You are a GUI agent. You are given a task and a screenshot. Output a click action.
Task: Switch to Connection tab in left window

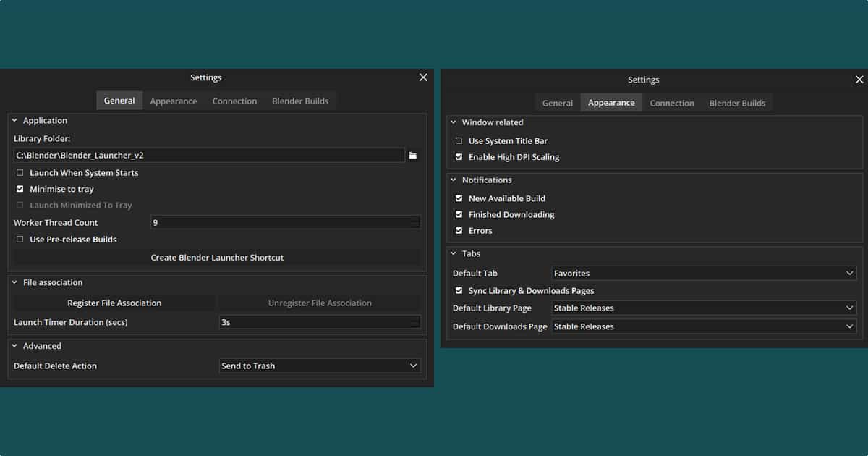[x=234, y=101]
